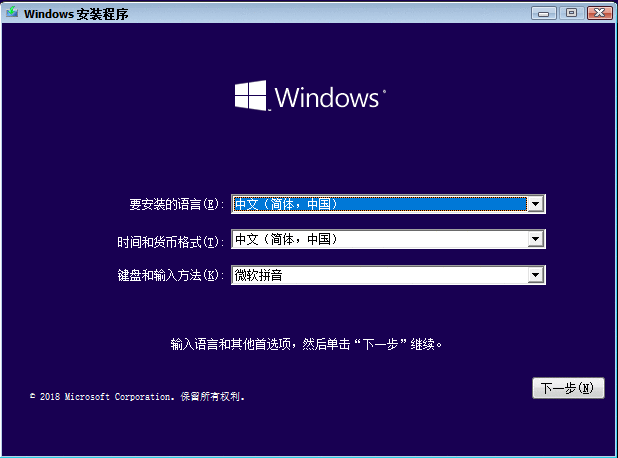The width and height of the screenshot is (618, 458).
Task: Click the 时间和货币格式(T) label
Action: pos(170,241)
